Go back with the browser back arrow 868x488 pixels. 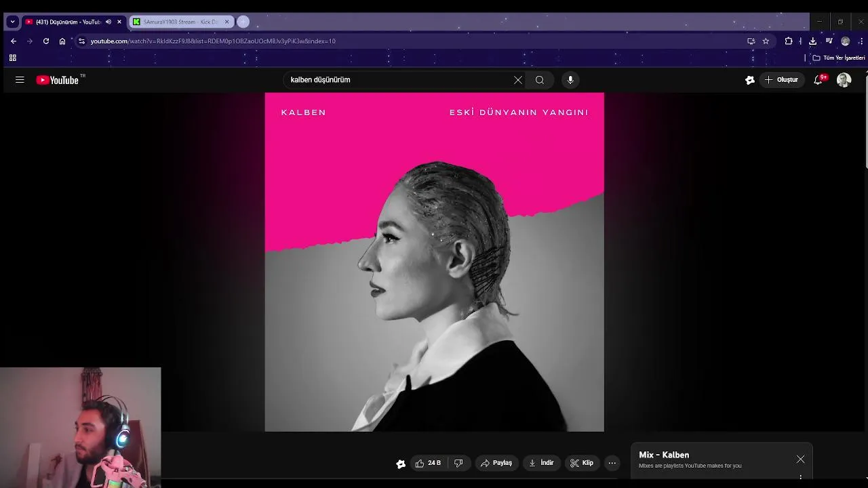pyautogui.click(x=14, y=41)
